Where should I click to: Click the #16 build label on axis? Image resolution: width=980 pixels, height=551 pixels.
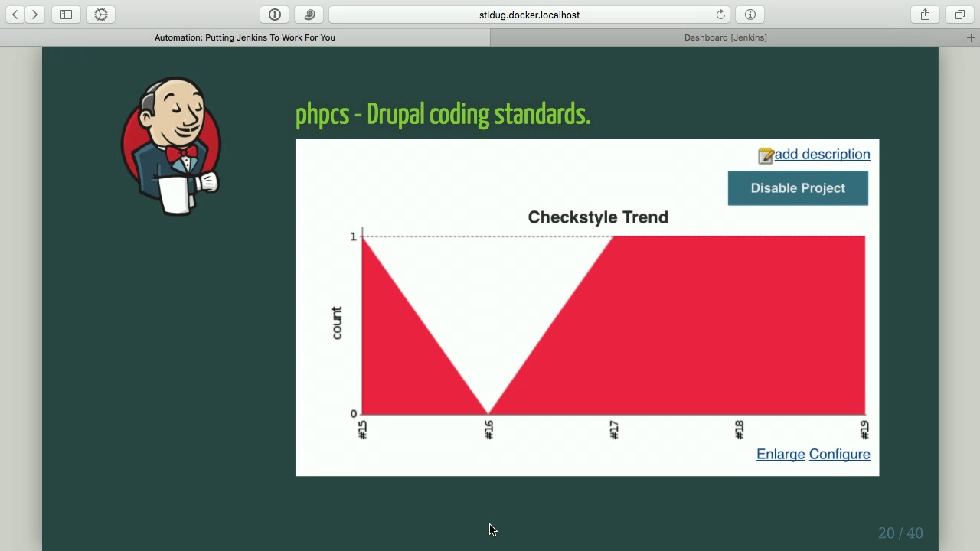click(488, 430)
